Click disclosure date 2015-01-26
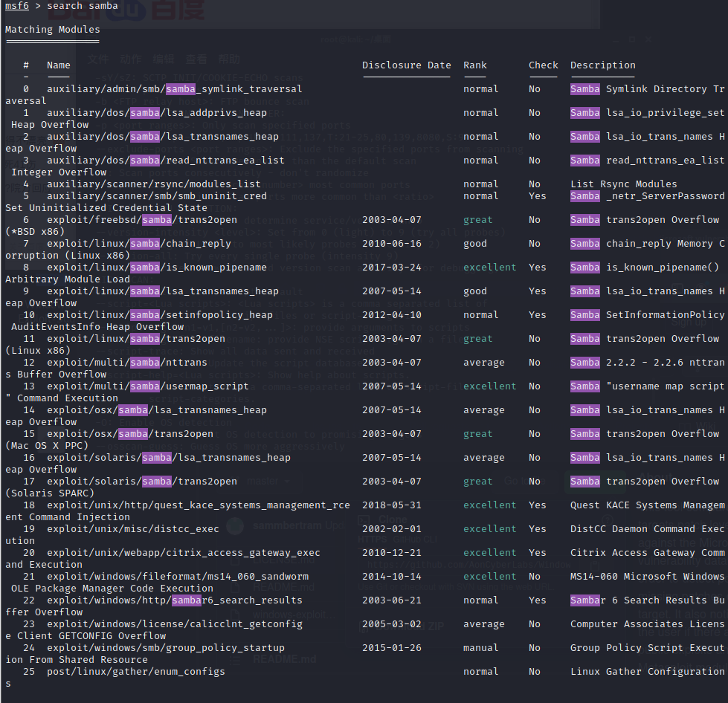Image resolution: width=728 pixels, height=703 pixels. click(392, 648)
